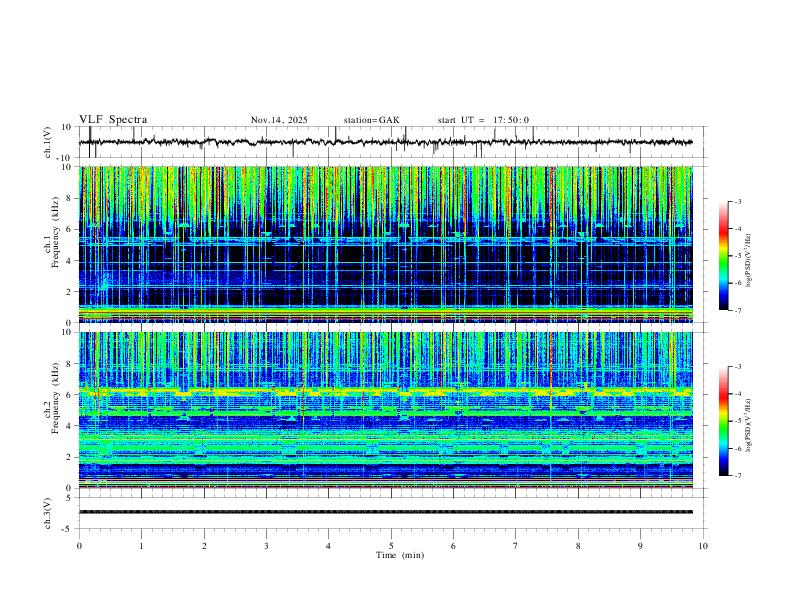The image size is (792, 612).
Task: Click the time axis tick label "1"
Action: pos(141,546)
